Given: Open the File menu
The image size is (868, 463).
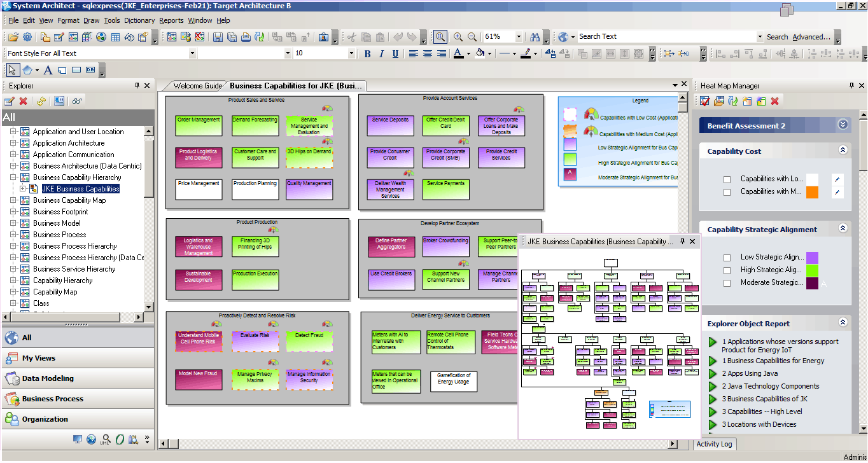Looking at the screenshot, I should click(13, 20).
